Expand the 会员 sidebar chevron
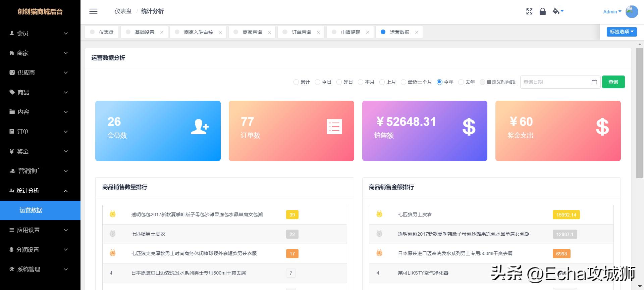644x290 pixels. pyautogui.click(x=66, y=33)
